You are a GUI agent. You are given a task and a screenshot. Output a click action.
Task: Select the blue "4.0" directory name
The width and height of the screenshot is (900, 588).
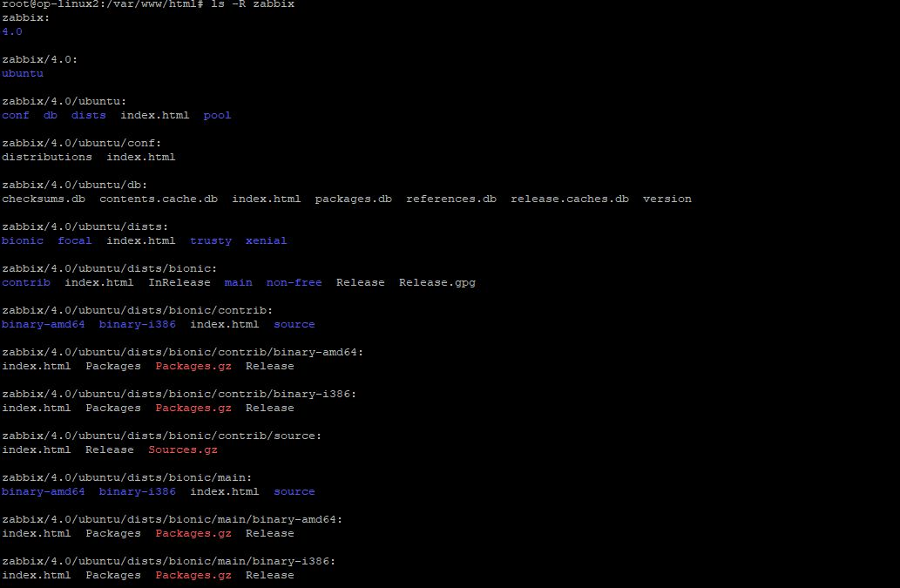[x=12, y=31]
